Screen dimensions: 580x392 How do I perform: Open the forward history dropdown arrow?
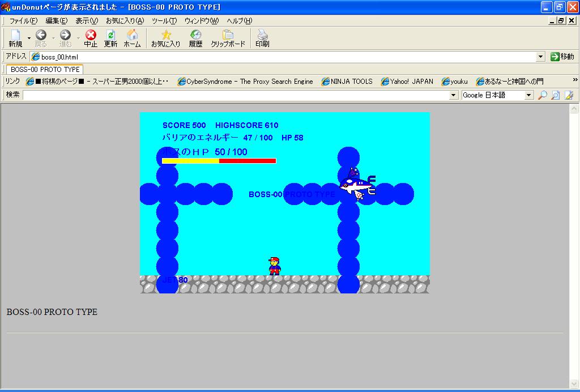[x=78, y=38]
